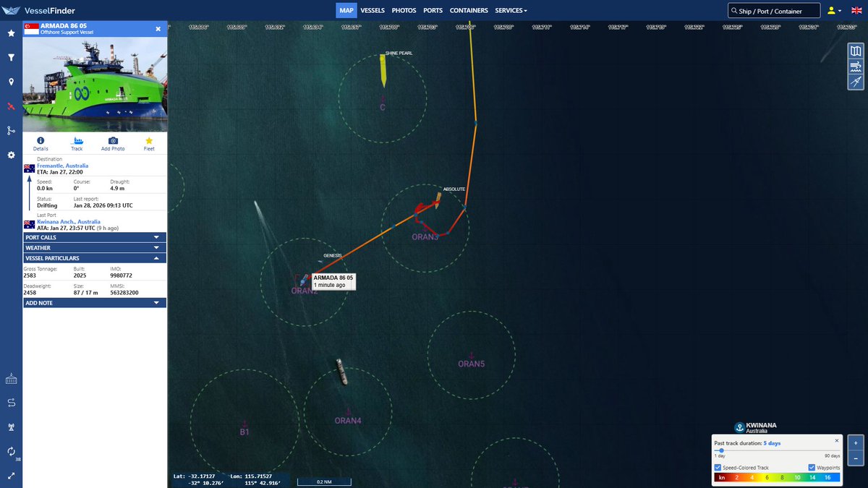Uncheck Speed-Colored Track checkbox
The height and width of the screenshot is (488, 868).
718,468
